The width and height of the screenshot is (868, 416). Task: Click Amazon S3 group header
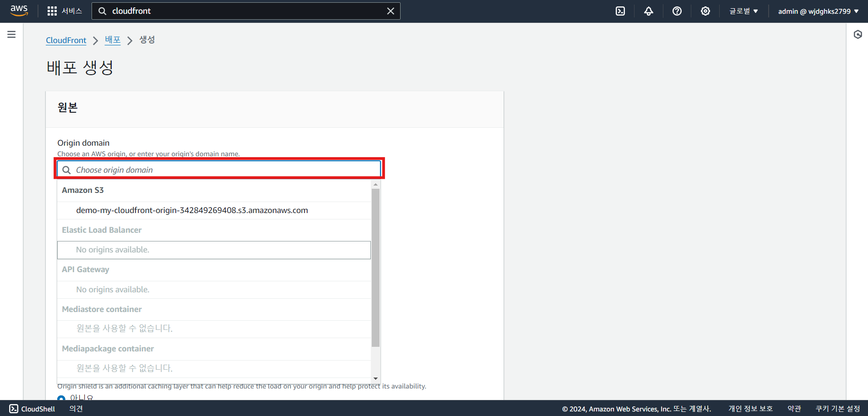point(83,190)
